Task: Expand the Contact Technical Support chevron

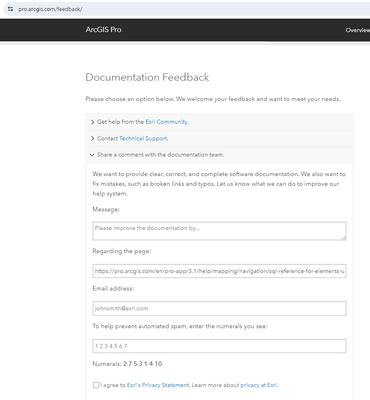Action: (x=93, y=138)
